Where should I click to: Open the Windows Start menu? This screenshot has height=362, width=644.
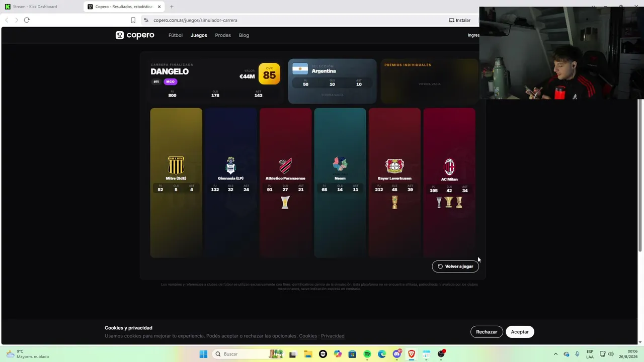pos(203,354)
